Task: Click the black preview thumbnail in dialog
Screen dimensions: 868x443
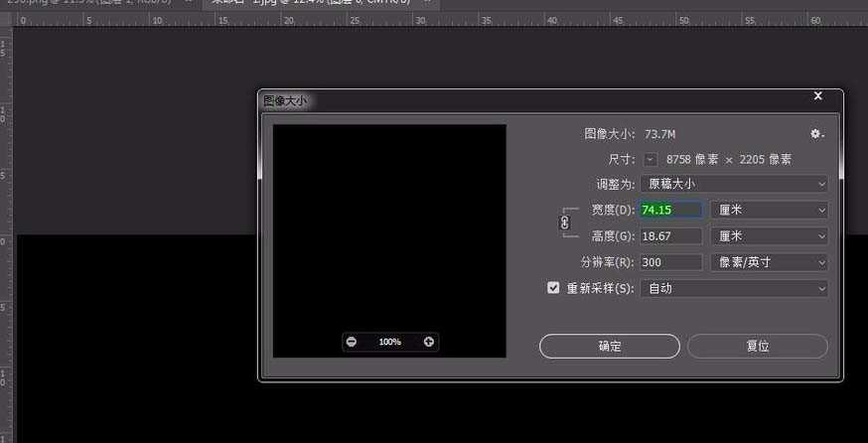Action: pos(389,228)
